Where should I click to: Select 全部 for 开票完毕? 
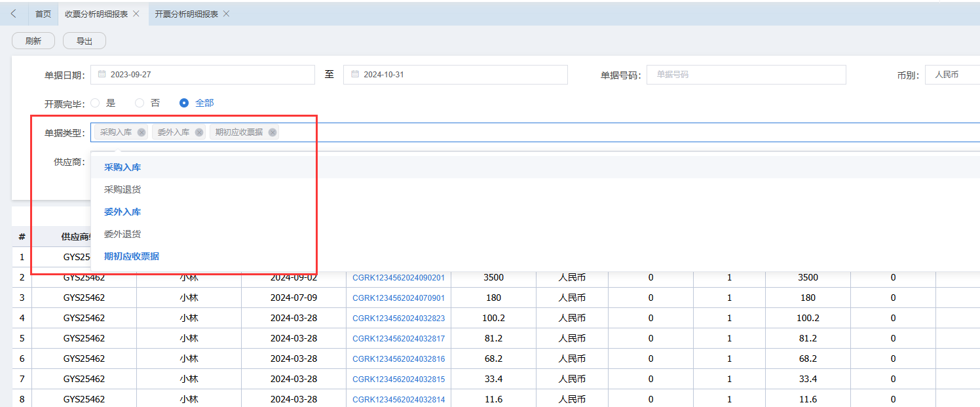coord(184,103)
